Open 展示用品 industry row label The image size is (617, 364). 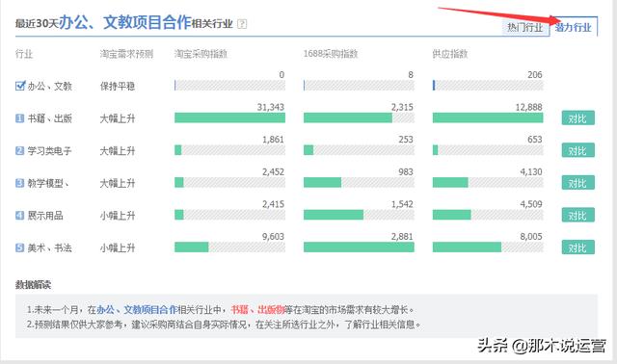pyautogui.click(x=45, y=216)
